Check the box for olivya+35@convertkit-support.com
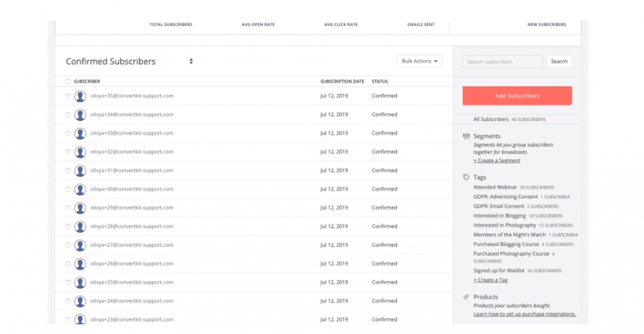 (68, 96)
